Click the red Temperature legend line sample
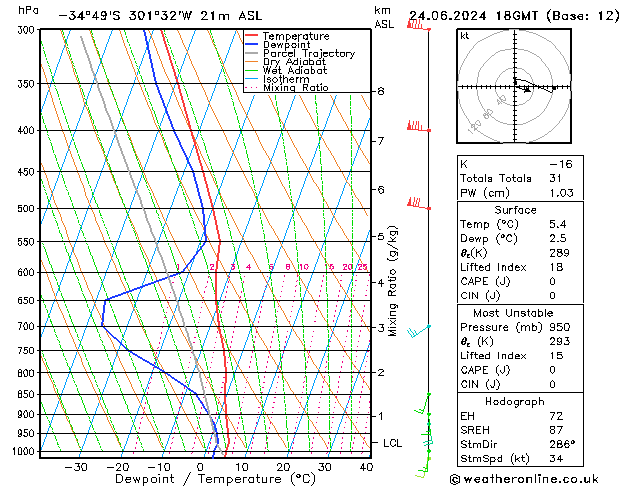The height and width of the screenshot is (486, 629). (252, 36)
